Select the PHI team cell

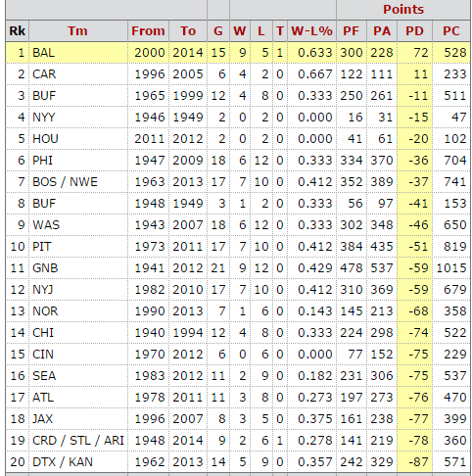pos(78,161)
